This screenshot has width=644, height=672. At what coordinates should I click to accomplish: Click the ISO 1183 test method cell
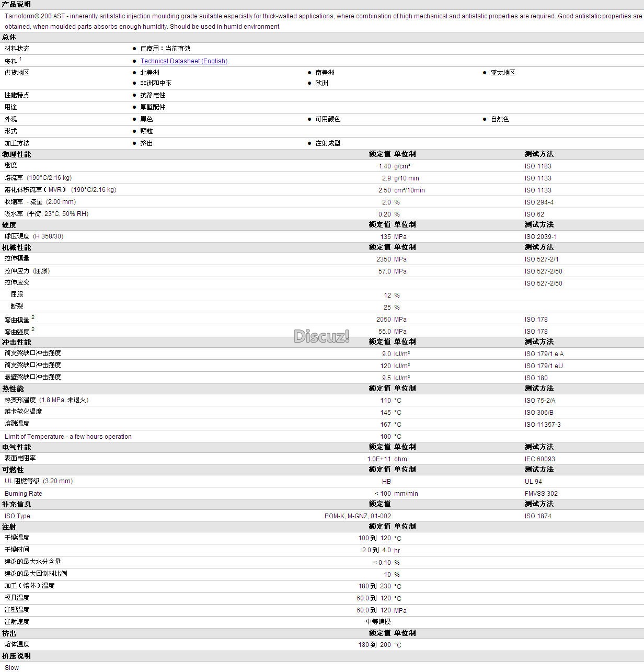point(538,166)
